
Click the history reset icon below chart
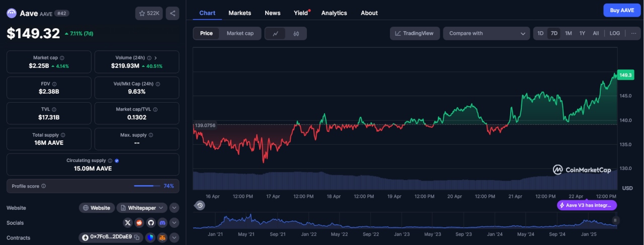200,205
